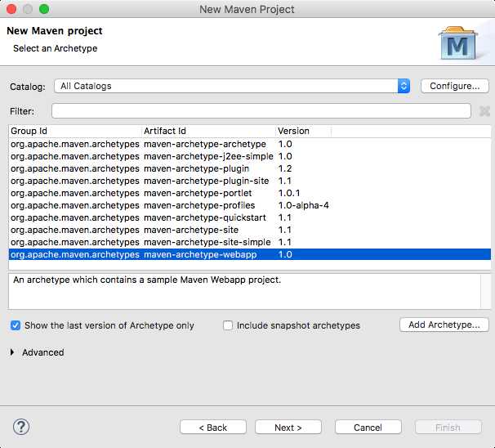The image size is (495, 448).
Task: Maximize window with green button
Action: click(x=44, y=9)
